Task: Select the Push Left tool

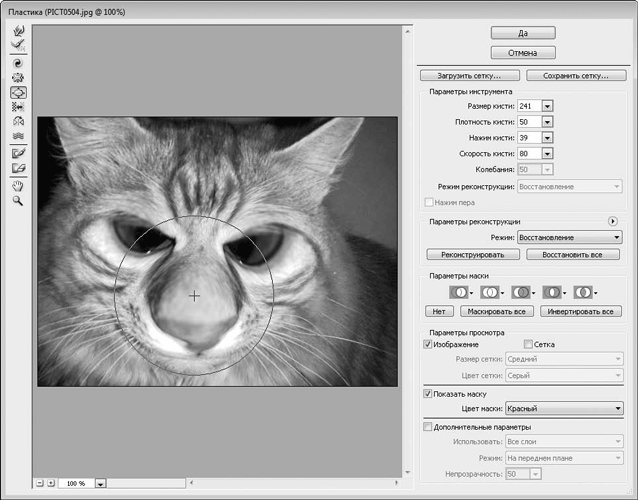Action: click(17, 106)
